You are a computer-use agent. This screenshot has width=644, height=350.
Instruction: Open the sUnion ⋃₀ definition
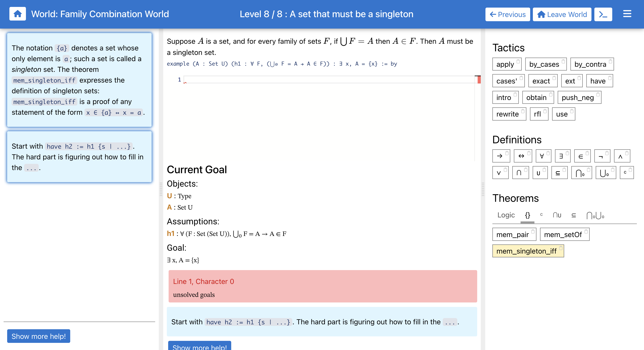tap(606, 173)
